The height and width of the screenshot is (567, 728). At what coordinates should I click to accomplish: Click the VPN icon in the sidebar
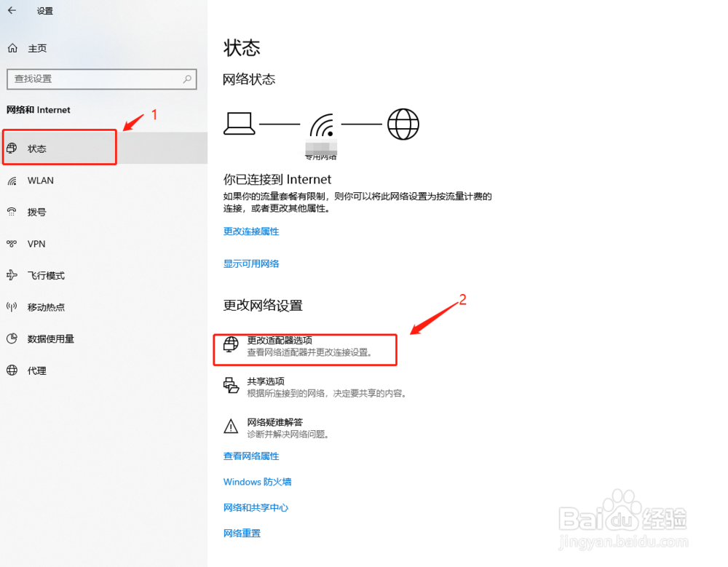(12, 244)
